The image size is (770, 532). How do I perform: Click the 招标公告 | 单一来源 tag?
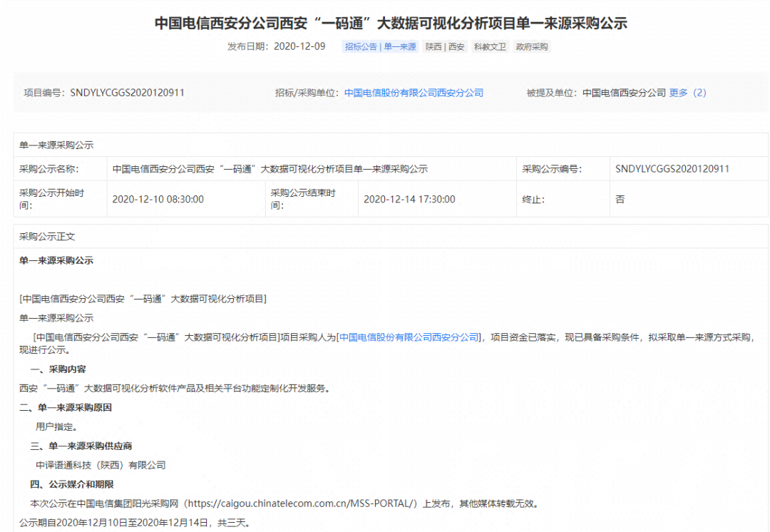click(380, 46)
